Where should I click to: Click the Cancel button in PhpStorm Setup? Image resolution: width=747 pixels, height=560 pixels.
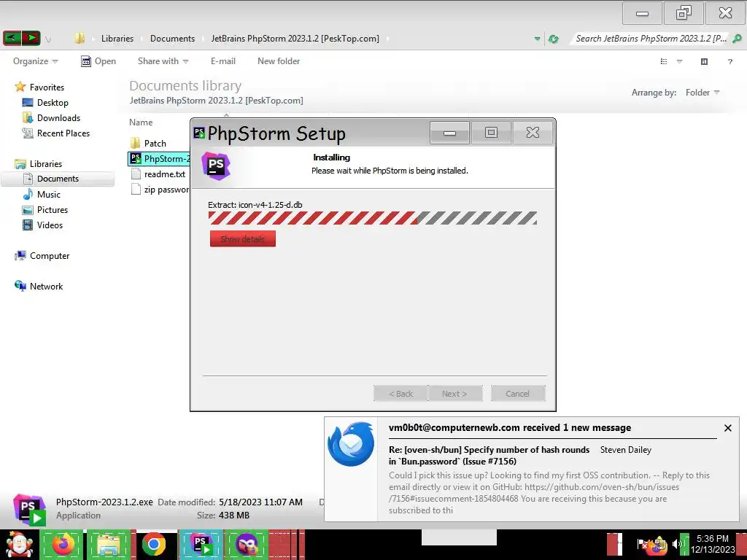click(x=518, y=394)
